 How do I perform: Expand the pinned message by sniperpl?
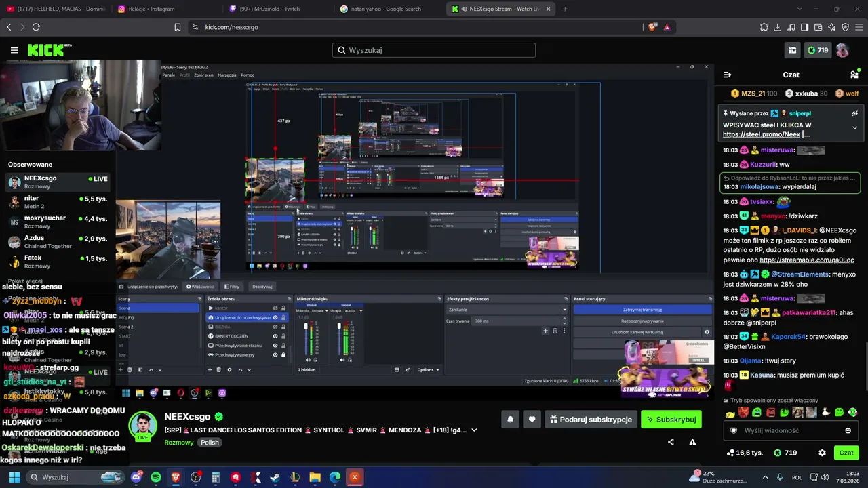854,127
